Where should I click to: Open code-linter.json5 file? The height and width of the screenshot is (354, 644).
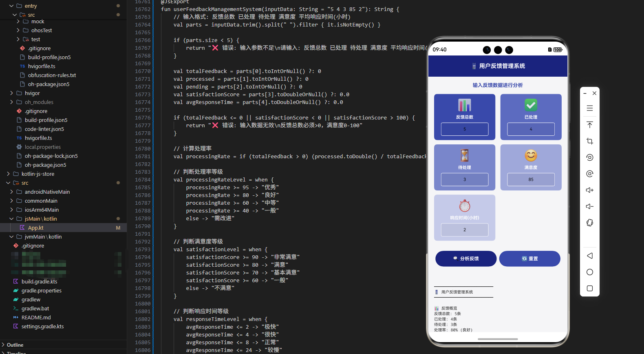coord(44,129)
